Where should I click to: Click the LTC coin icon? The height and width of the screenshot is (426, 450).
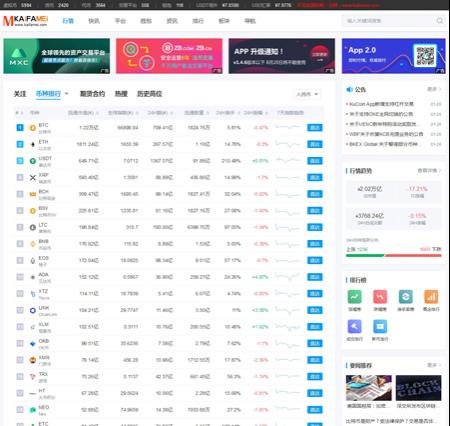(x=33, y=227)
